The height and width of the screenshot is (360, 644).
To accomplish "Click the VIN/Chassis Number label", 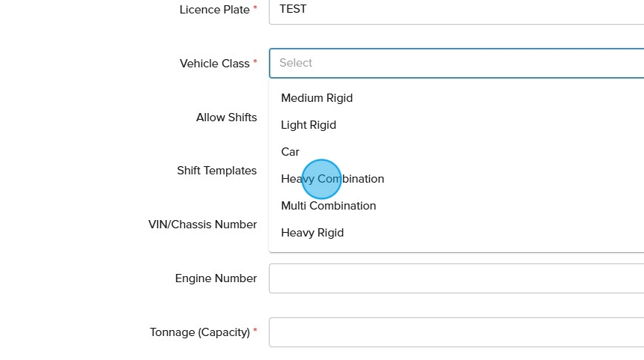I will coord(202,225).
